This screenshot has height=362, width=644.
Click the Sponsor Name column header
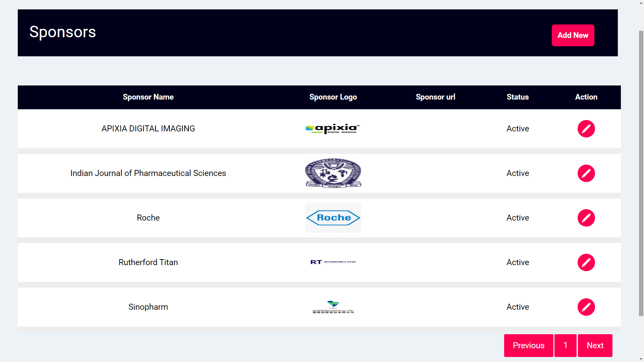coord(148,97)
